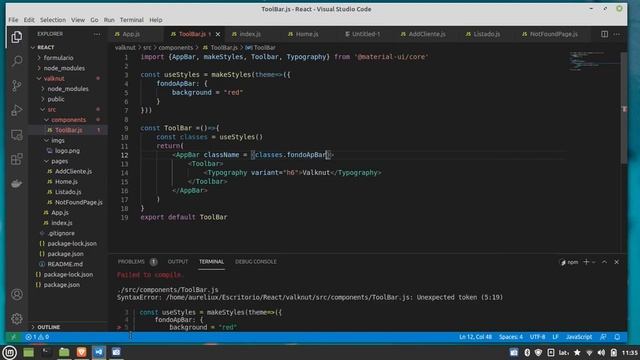Click the remote window status bar icon

point(13,337)
